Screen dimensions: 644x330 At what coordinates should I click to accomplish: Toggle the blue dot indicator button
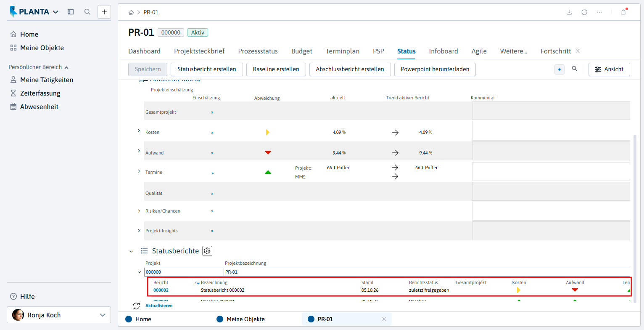(x=560, y=69)
